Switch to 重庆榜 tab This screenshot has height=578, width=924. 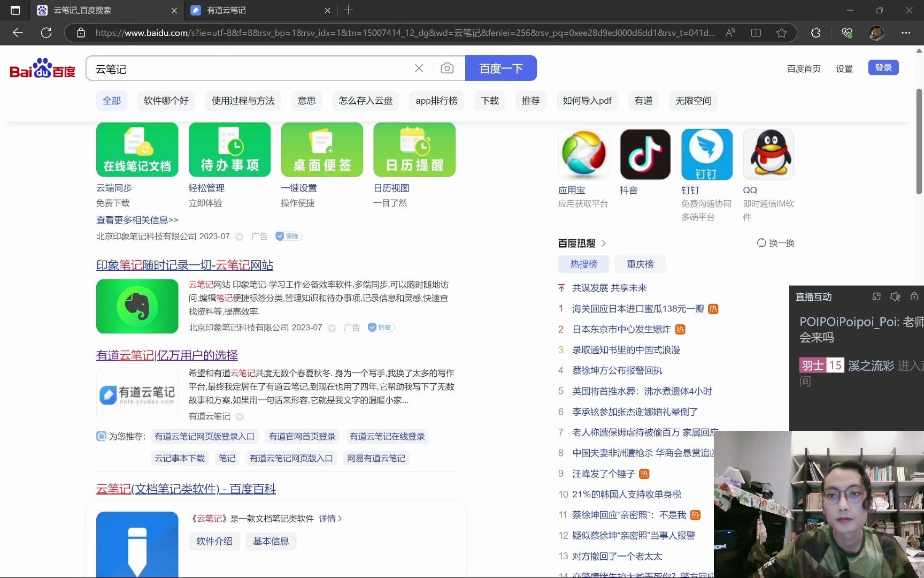click(640, 264)
